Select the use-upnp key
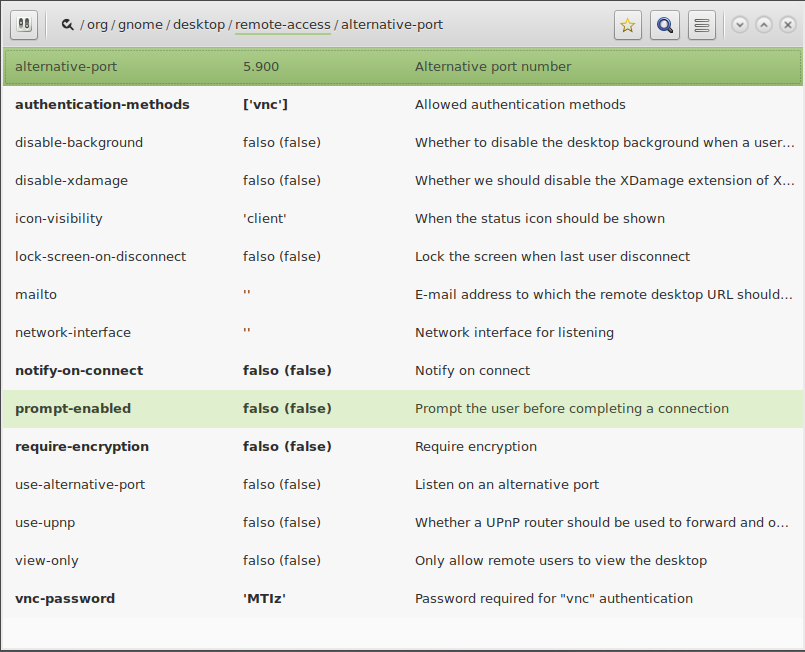Screen dimensions: 805x652 tap(402, 523)
